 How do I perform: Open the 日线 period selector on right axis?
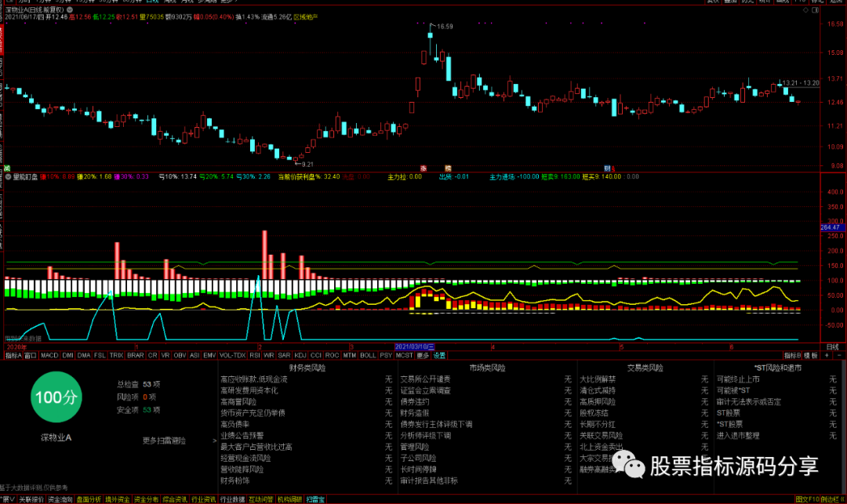[x=832, y=347]
